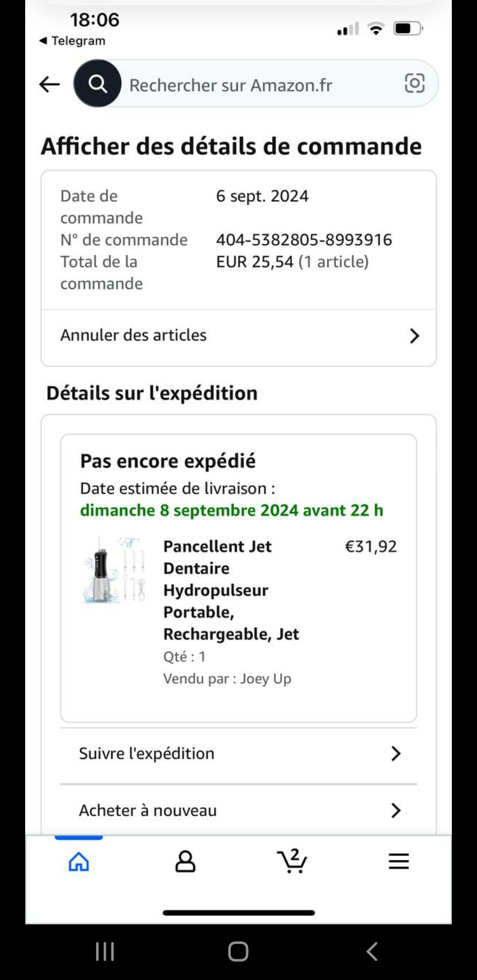Go to Home tab icon

point(79,861)
